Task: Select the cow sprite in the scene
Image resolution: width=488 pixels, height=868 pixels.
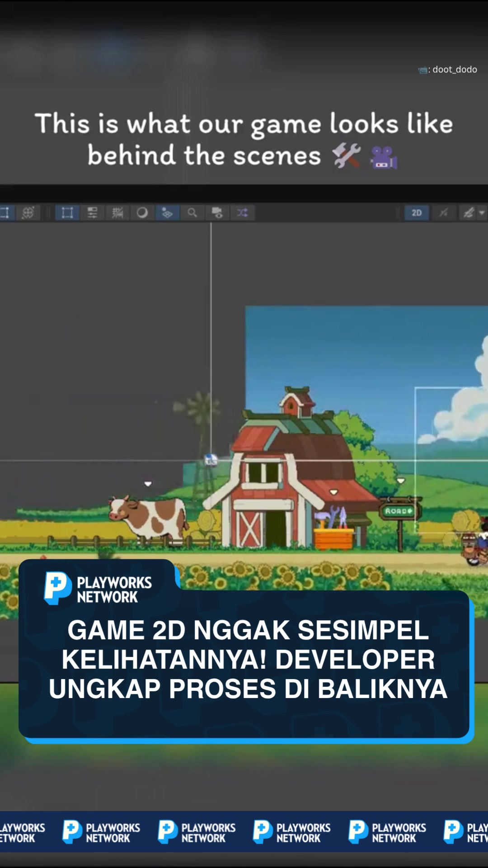Action: point(149,518)
